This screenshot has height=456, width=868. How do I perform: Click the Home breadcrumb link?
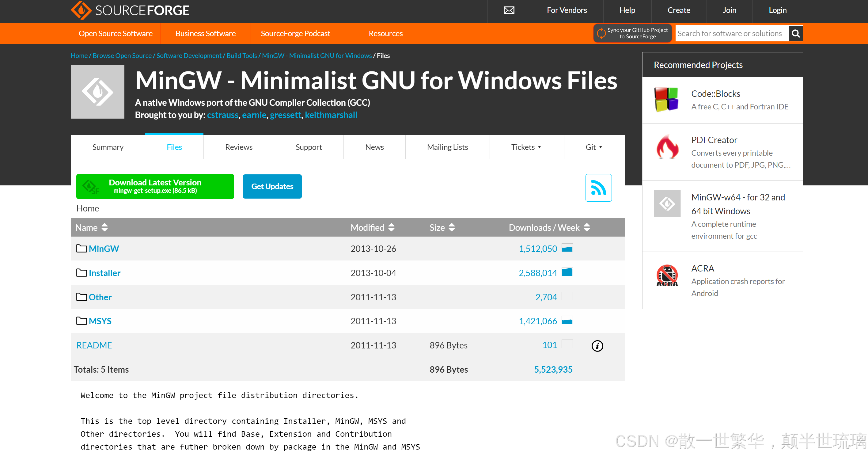[79, 55]
